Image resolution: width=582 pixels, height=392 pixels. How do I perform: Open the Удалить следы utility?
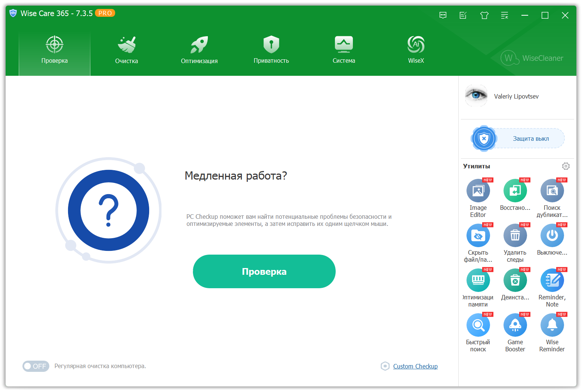(x=515, y=236)
